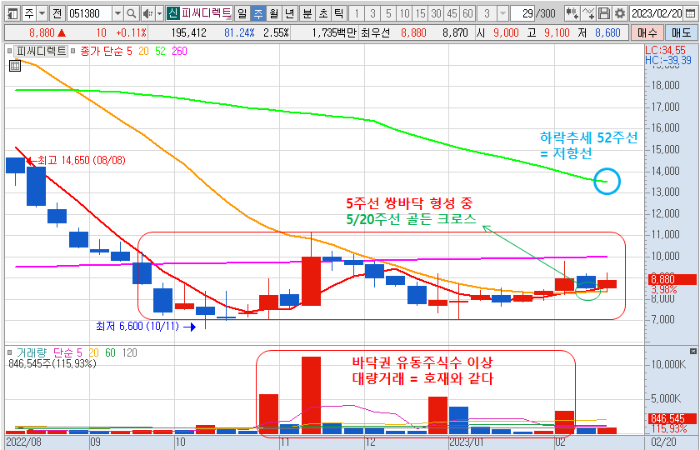
Task: Click the 최우선 best quote label
Action: point(376,33)
